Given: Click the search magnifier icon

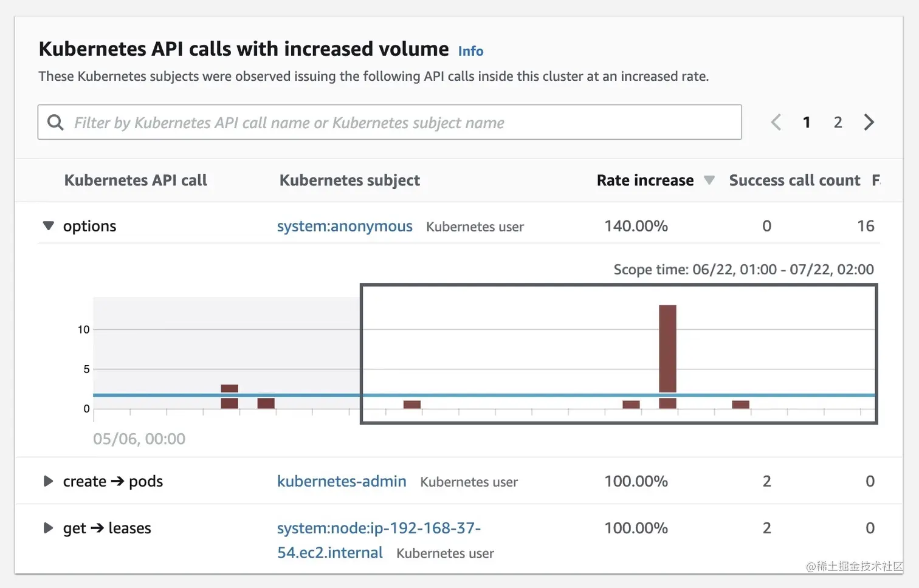Looking at the screenshot, I should (x=55, y=122).
